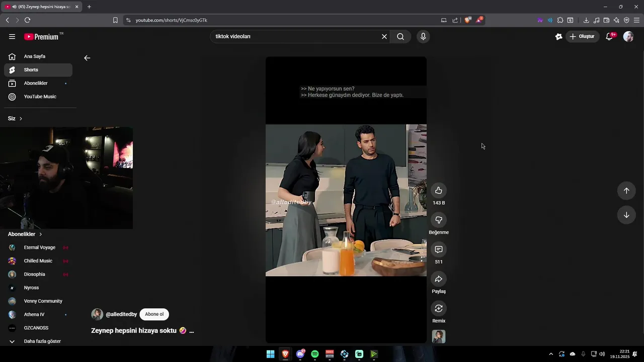Open OZCANOSS channel

(x=38, y=328)
